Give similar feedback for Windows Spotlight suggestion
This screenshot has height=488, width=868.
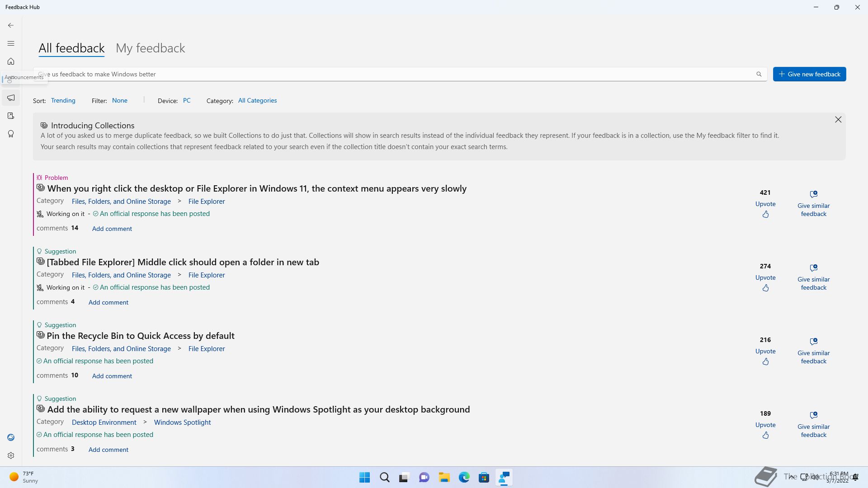coord(814,425)
